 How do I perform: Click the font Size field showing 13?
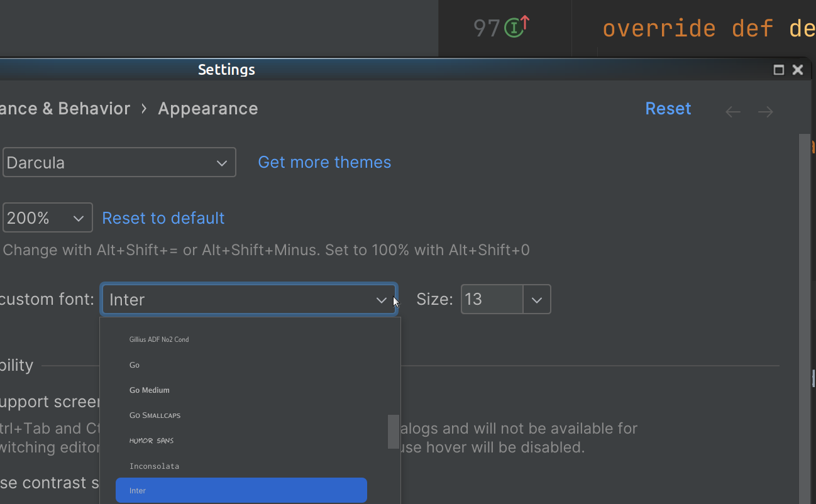pyautogui.click(x=492, y=300)
